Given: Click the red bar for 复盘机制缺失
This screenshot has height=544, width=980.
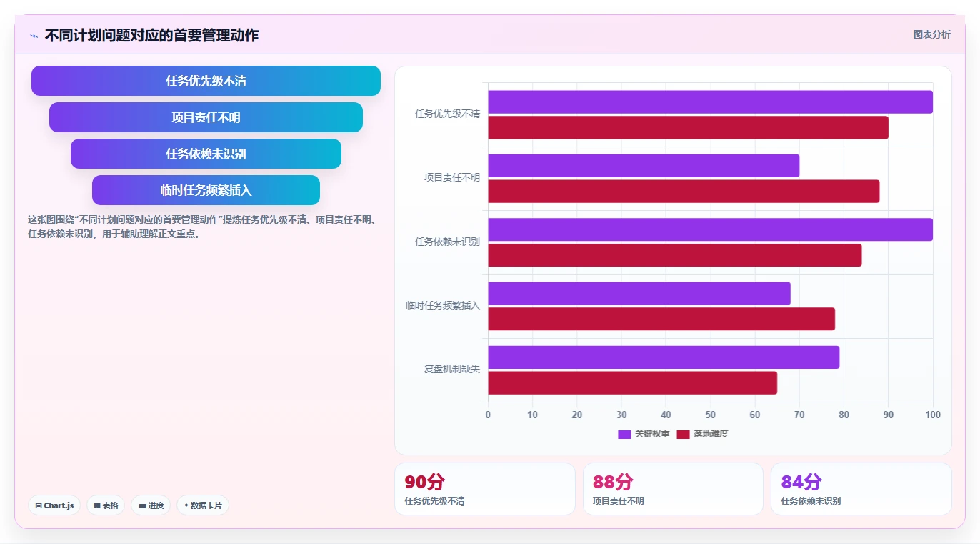Looking at the screenshot, I should point(632,383).
